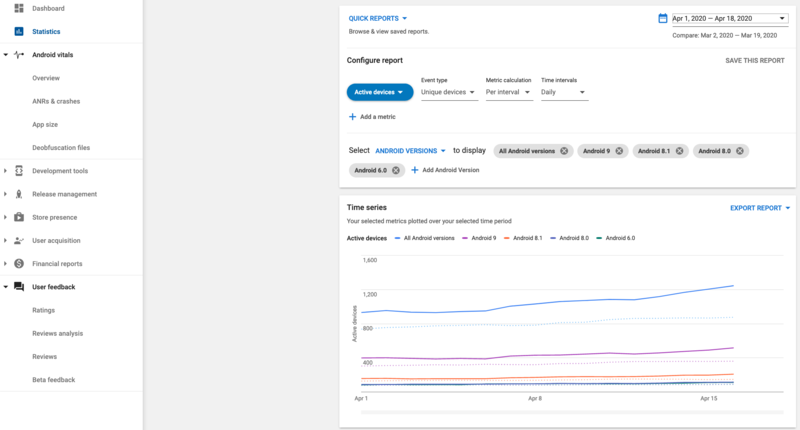The height and width of the screenshot is (430, 800).
Task: Open the Time intervals Daily dropdown
Action: [x=563, y=92]
